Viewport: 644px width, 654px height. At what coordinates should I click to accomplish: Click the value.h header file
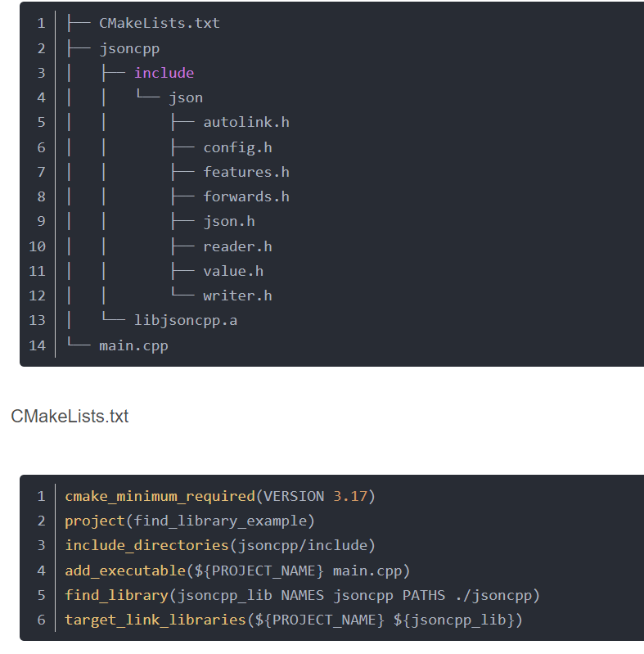pos(233,271)
